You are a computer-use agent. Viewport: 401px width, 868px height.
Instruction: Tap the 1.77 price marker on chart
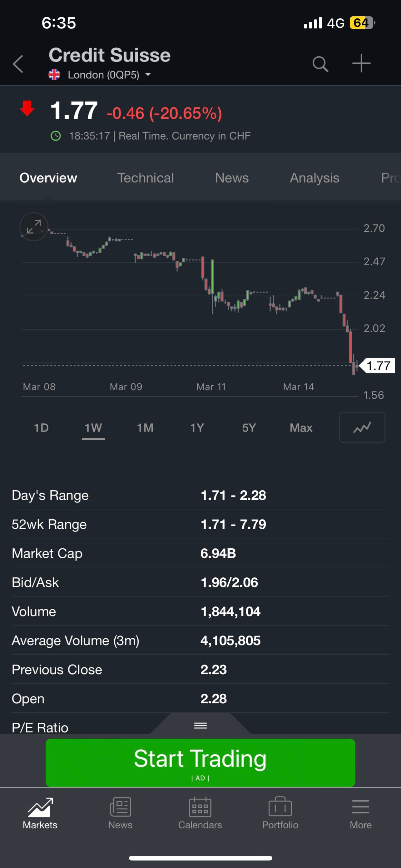(378, 366)
